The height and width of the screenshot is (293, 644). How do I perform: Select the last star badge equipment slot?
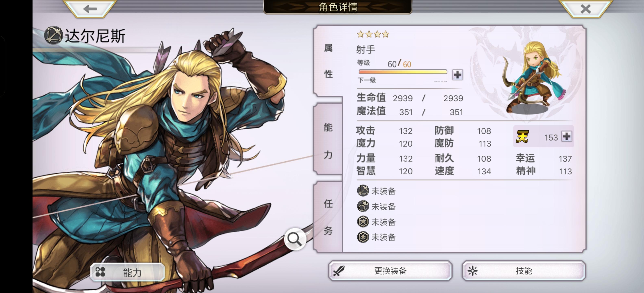tap(363, 237)
